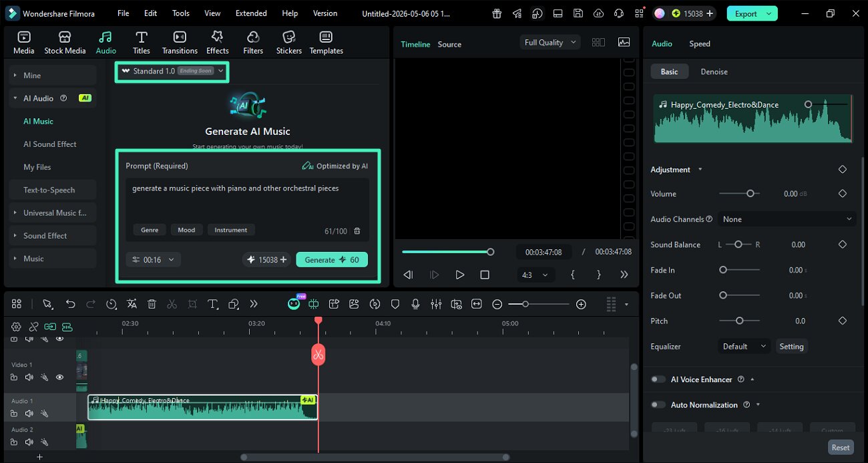Screen dimensions: 868x463
Task: Toggle the Auto Normalization switch
Action: pos(658,405)
